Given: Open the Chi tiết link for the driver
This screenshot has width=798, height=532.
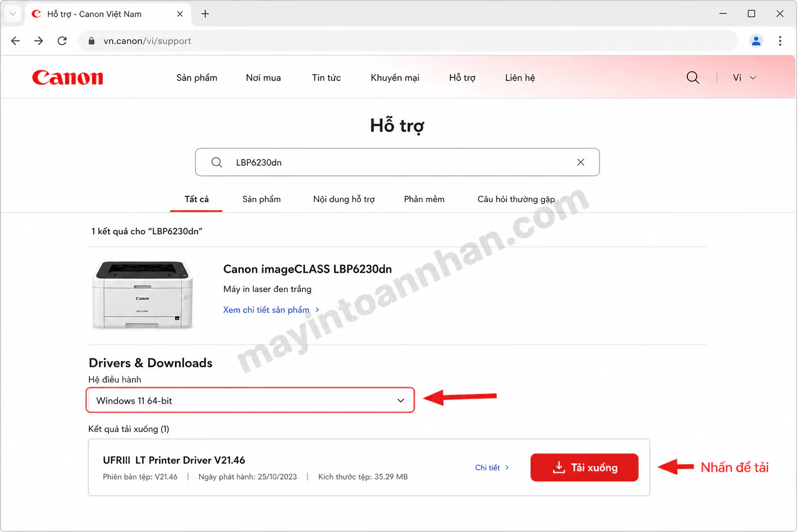Looking at the screenshot, I should [x=491, y=468].
